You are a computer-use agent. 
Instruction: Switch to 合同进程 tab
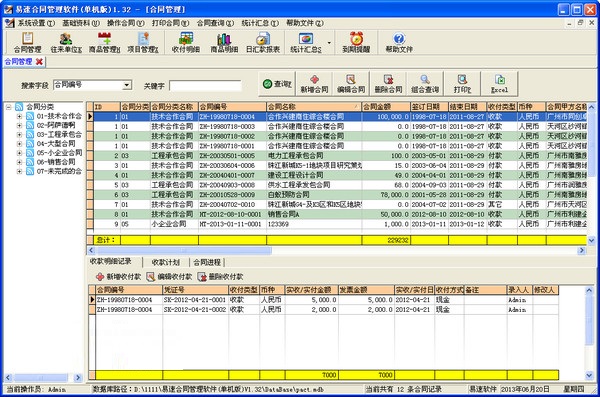coord(207,262)
